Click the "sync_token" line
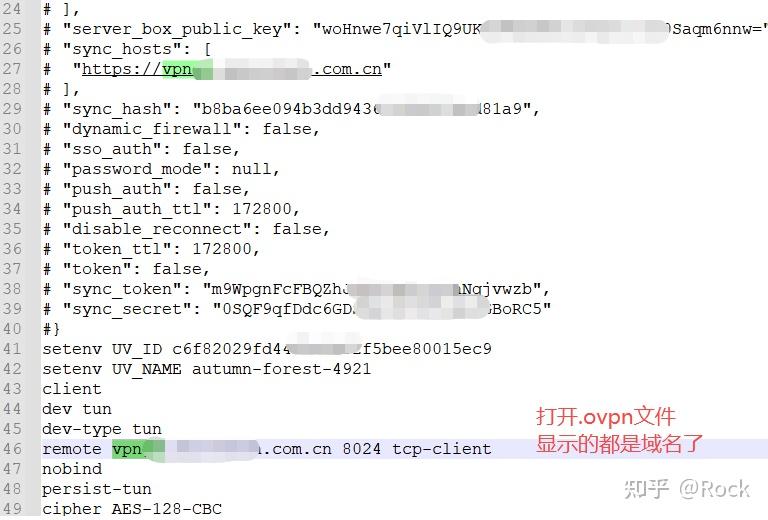 (x=296, y=289)
